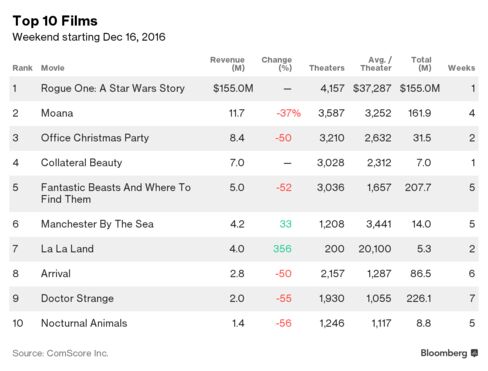Click the Rank column header

[22, 68]
